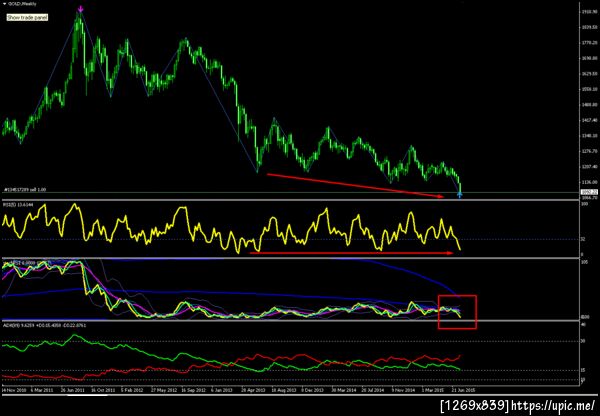The image size is (600, 416).
Task: Click the 1136.00 price axis label
Action: [x=590, y=183]
